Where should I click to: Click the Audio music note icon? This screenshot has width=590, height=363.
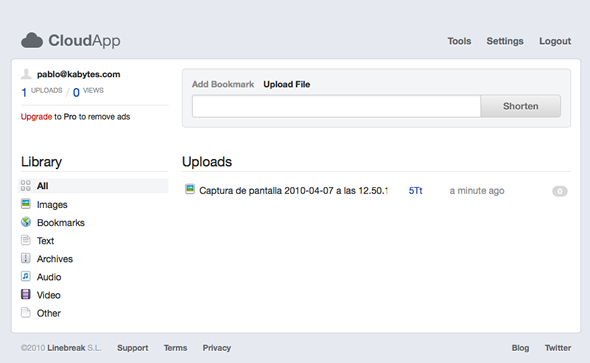(26, 276)
